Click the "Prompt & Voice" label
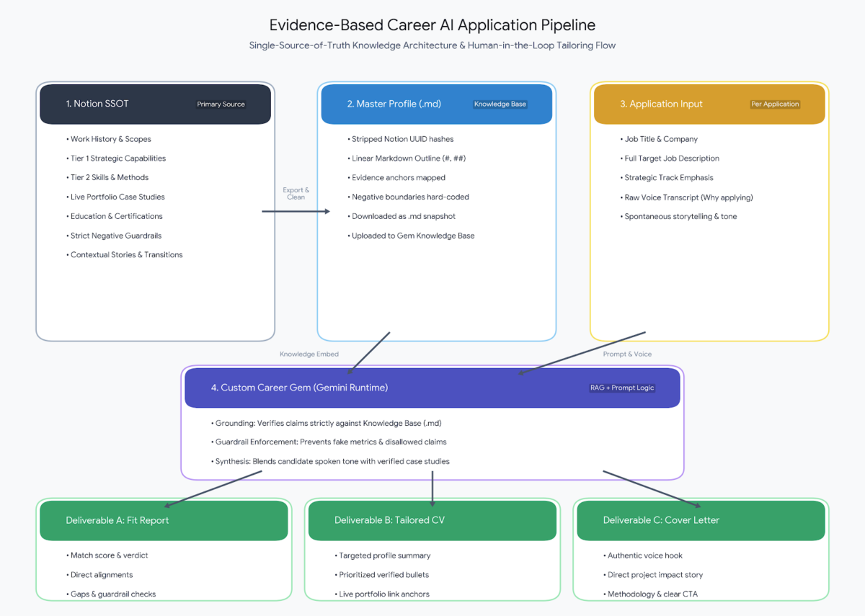This screenshot has height=616, width=865. 627,354
